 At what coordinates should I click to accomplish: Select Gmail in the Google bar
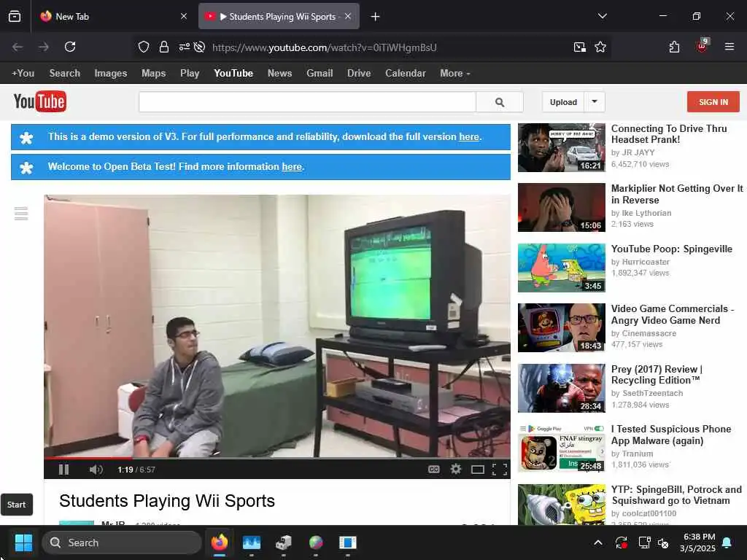click(x=320, y=74)
